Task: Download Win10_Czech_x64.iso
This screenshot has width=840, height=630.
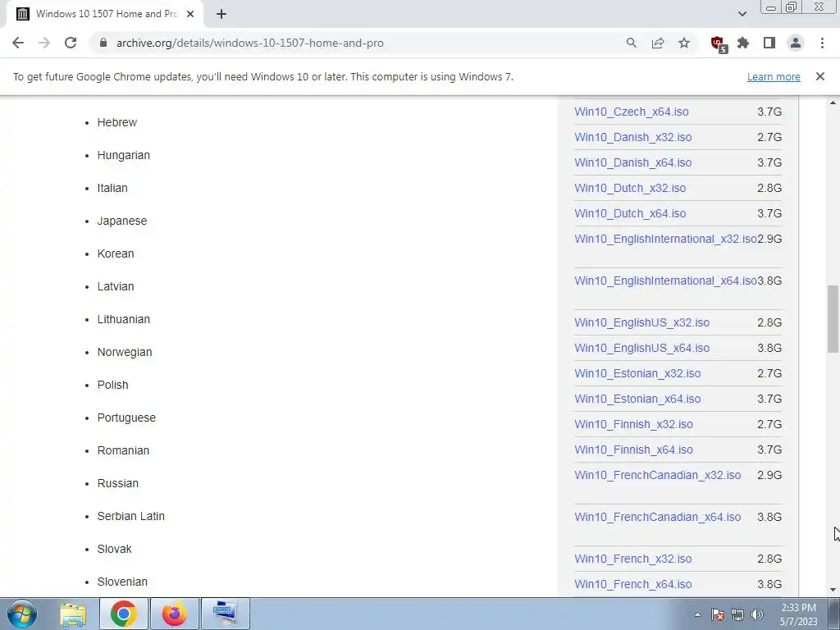Action: pos(632,112)
